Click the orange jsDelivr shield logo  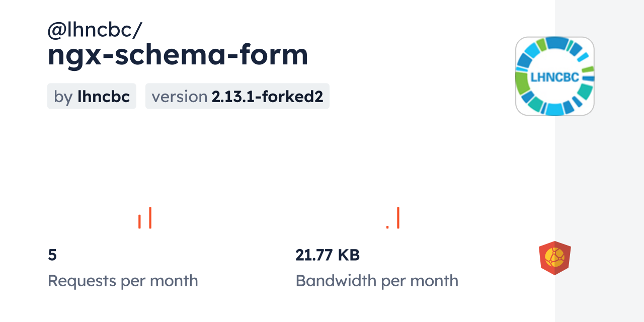tap(554, 258)
